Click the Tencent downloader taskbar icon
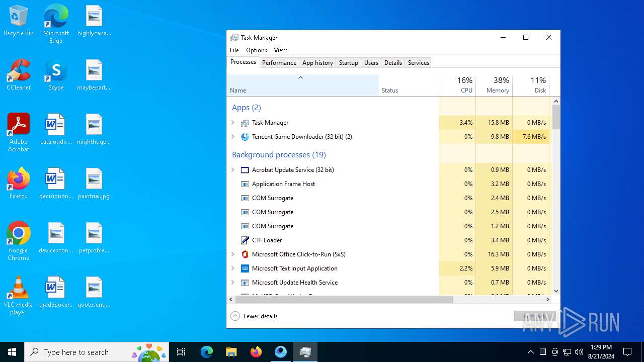The height and width of the screenshot is (362, 644). 281,352
